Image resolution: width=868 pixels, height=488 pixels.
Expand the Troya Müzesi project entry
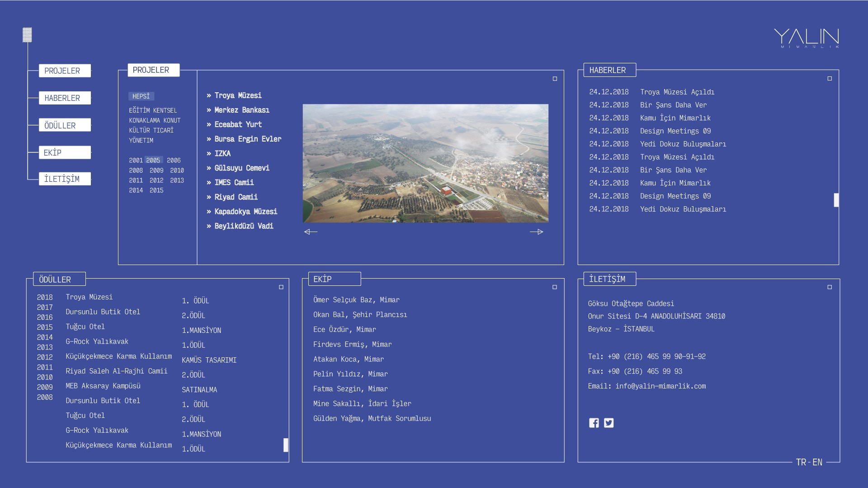coord(238,95)
